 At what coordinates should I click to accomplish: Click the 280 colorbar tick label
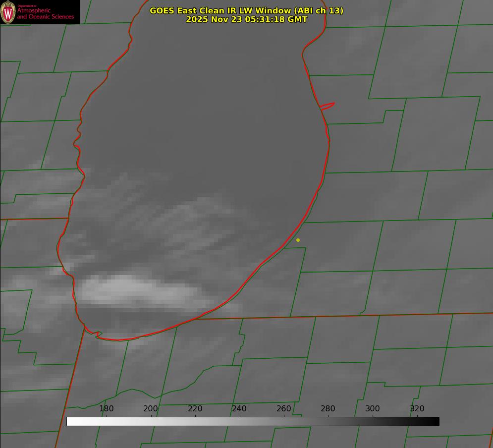328,409
